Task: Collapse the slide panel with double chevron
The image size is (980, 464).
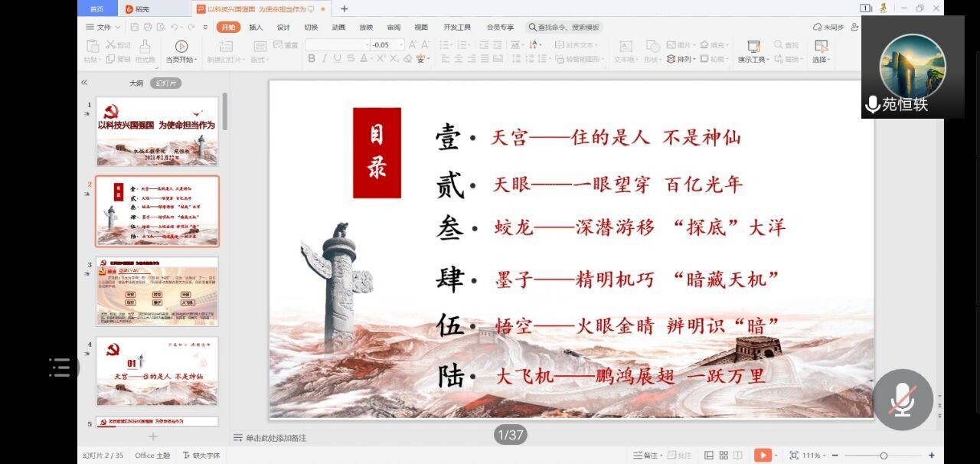Action: (84, 83)
